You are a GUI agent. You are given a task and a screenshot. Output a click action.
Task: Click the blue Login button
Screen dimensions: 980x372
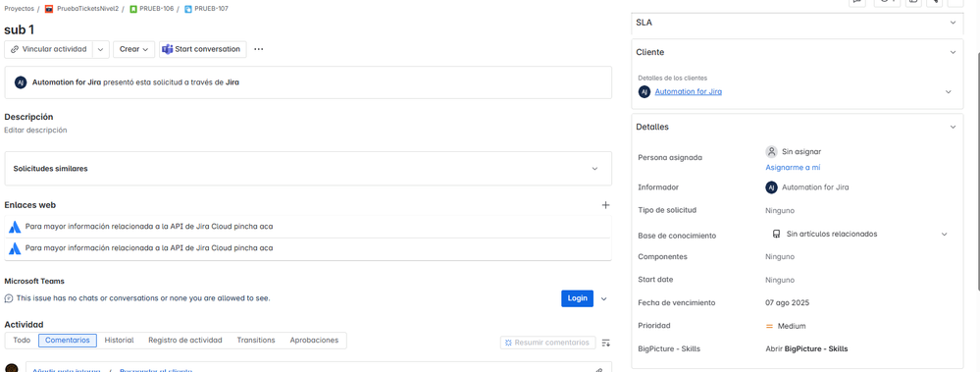pos(577,298)
